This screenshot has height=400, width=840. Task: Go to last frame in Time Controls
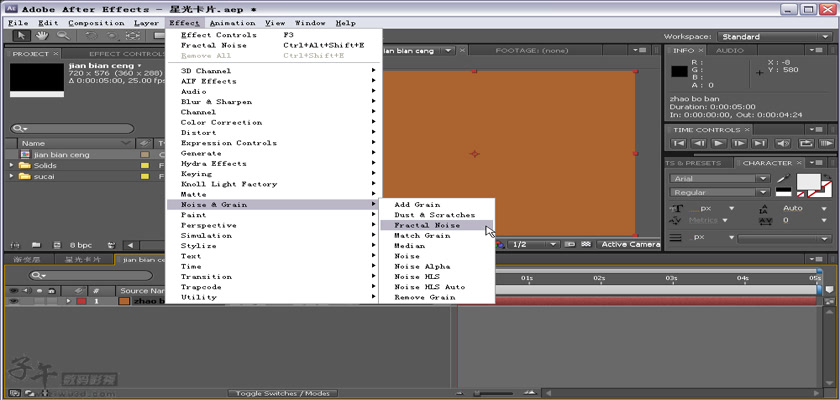[760, 144]
